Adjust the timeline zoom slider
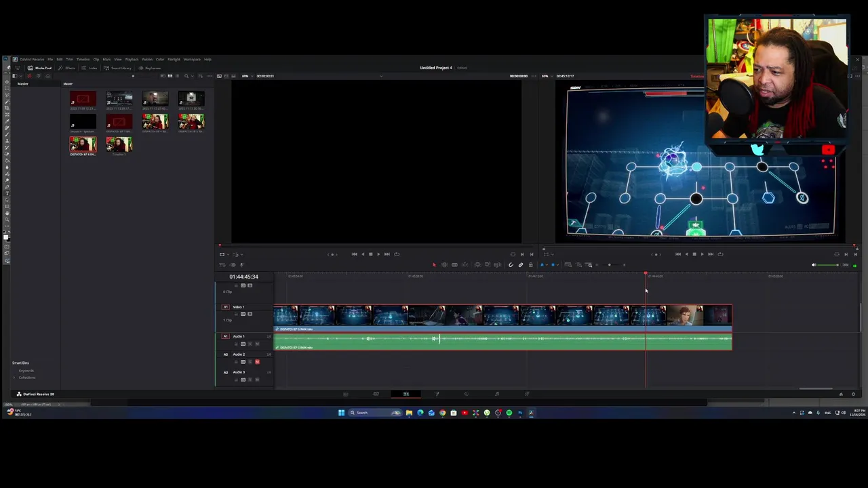Image resolution: width=868 pixels, height=488 pixels. (x=610, y=265)
